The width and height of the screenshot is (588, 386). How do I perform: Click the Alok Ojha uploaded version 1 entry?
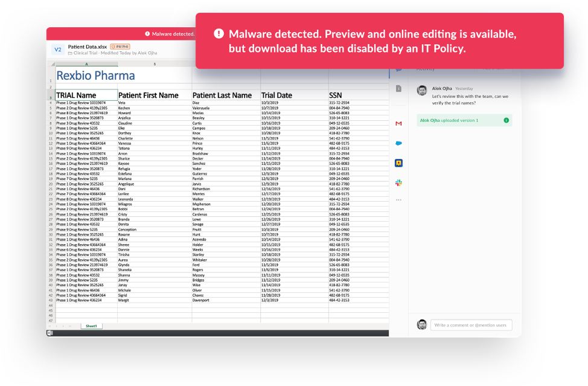[464, 120]
